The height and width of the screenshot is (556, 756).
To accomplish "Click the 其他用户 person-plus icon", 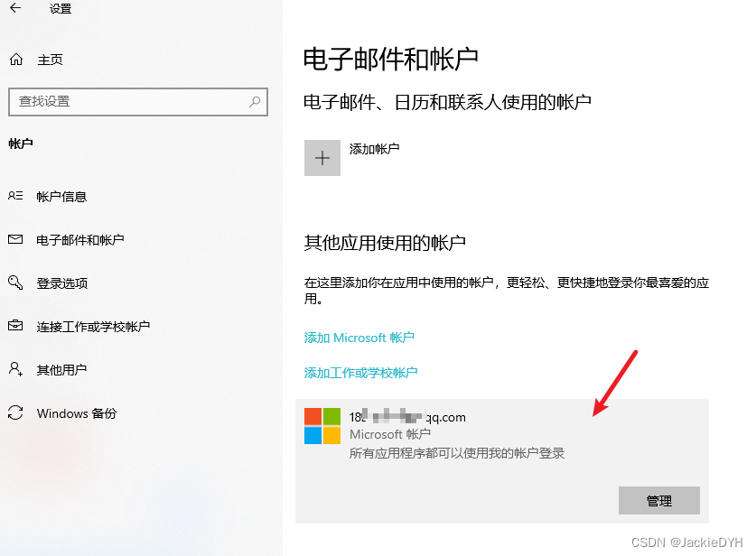I will [15, 369].
